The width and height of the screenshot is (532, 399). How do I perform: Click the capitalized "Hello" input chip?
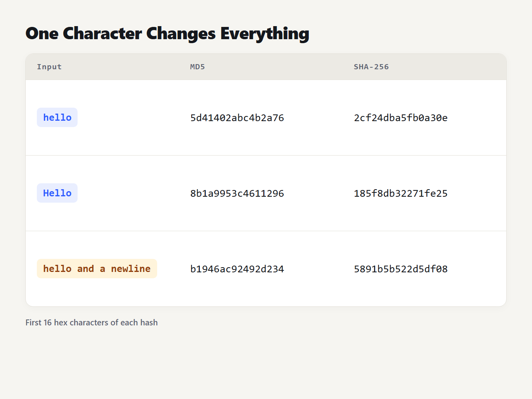[57, 193]
